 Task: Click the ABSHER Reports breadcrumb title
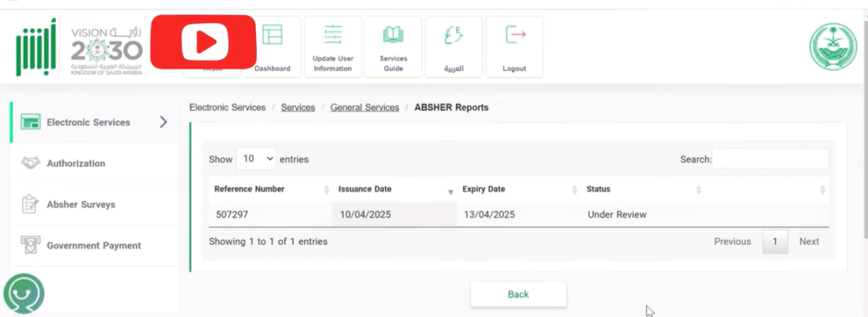tap(452, 108)
